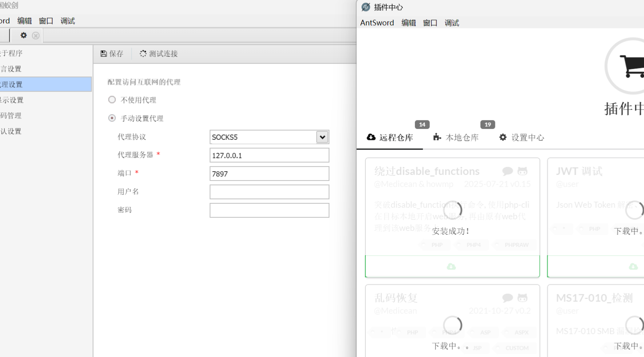Click the 保存 button
The width and height of the screenshot is (644, 357).
112,54
